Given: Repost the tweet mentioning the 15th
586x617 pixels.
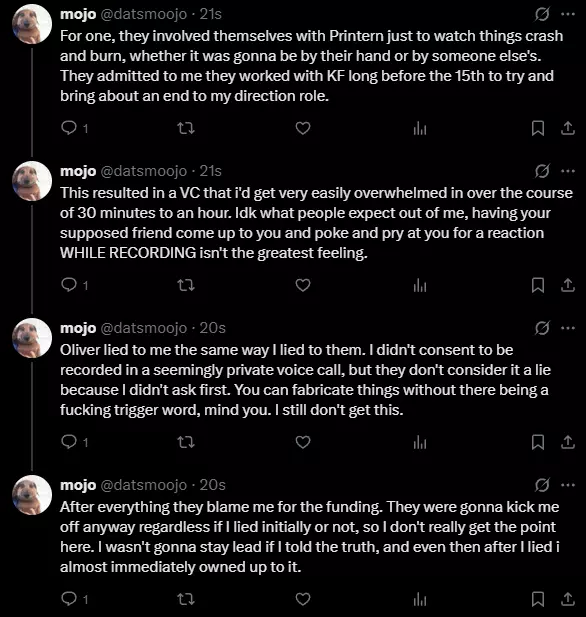Looking at the screenshot, I should [186, 128].
